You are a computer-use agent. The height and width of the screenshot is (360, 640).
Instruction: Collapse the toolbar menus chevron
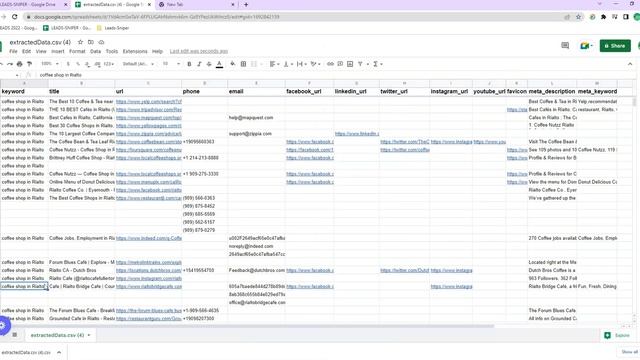point(630,64)
